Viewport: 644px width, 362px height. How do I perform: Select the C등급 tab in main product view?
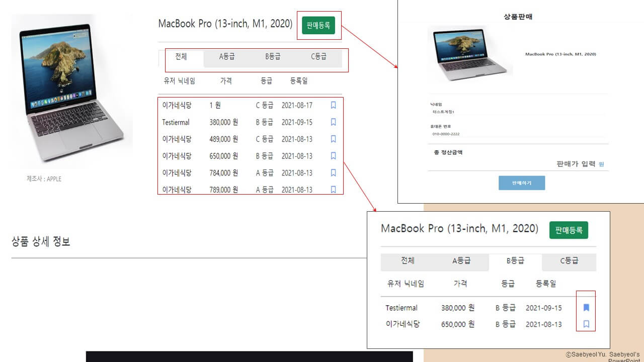click(319, 57)
